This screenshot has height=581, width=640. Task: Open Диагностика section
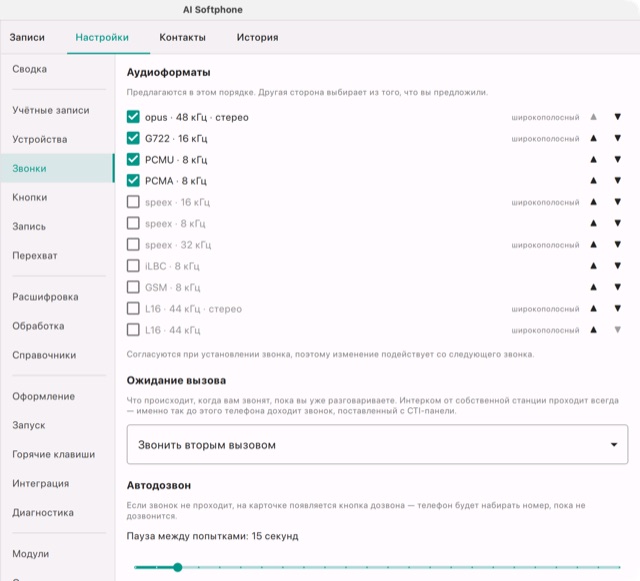tap(43, 512)
